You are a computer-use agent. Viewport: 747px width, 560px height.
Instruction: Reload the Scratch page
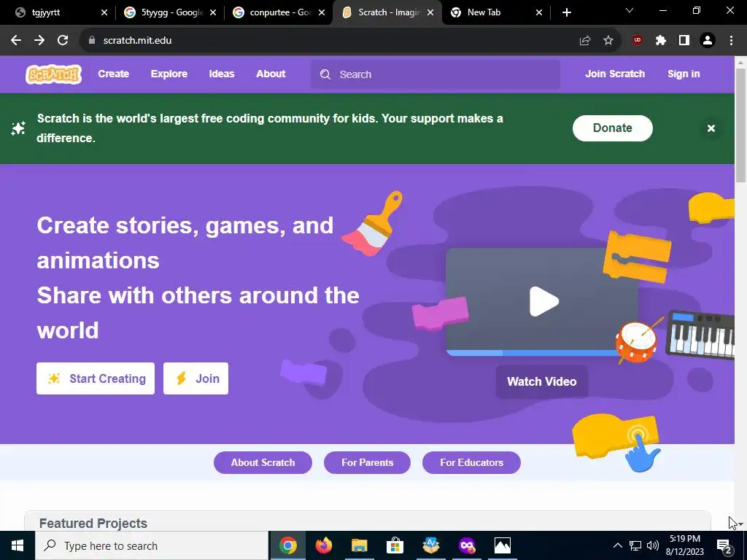click(63, 41)
